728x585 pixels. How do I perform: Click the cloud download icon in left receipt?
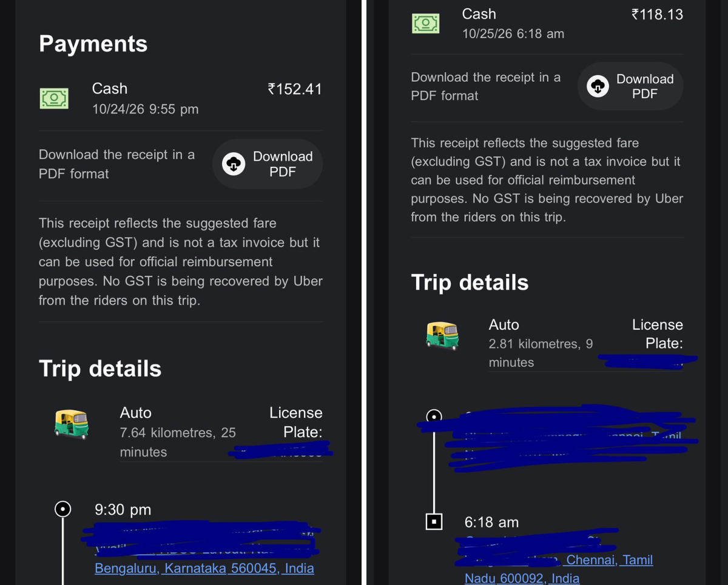(234, 164)
